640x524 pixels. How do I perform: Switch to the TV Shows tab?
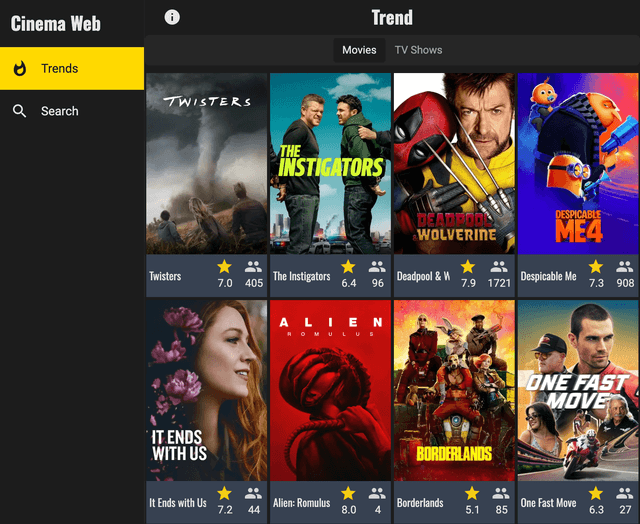coord(418,50)
